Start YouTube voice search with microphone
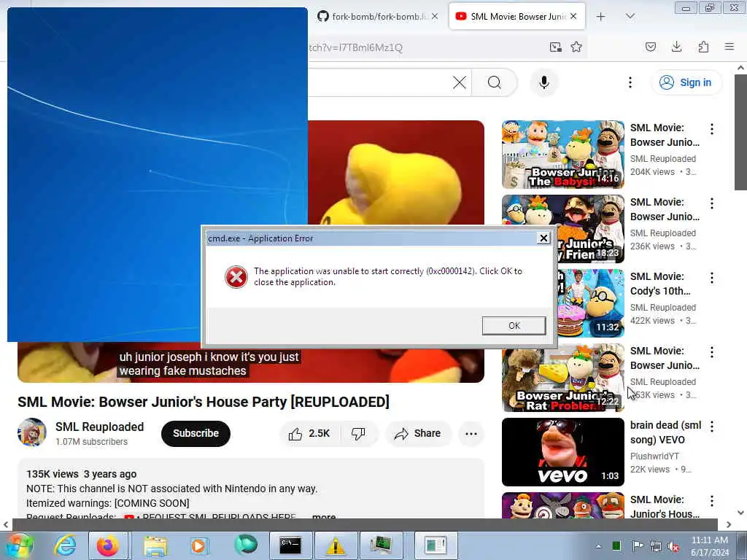This screenshot has height=560, width=747. click(x=544, y=82)
